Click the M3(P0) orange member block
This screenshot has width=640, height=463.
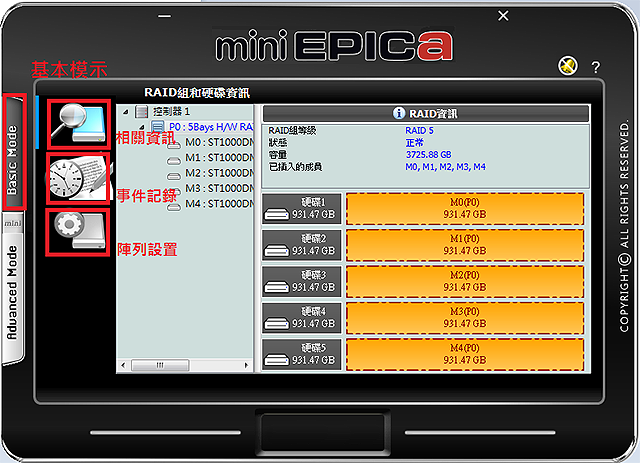point(465,318)
